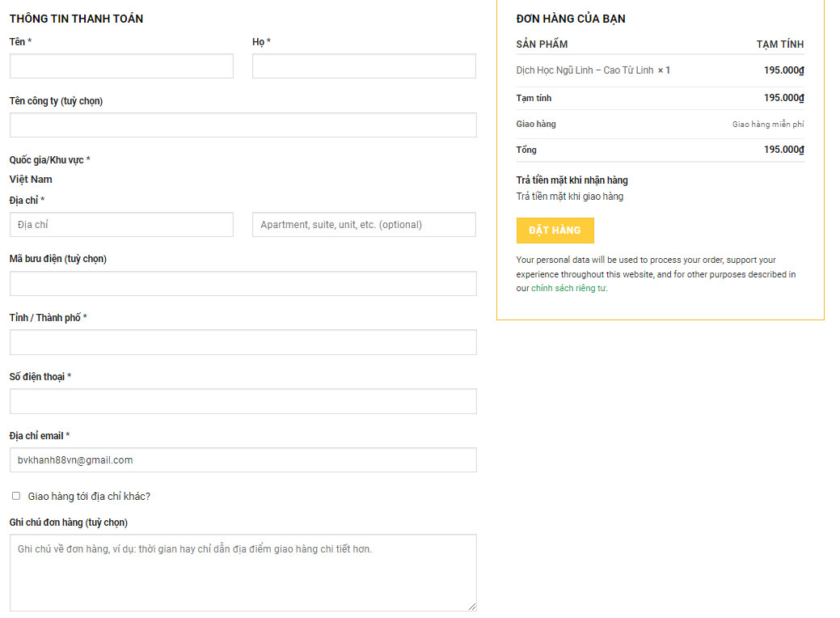Click the Ghi chú đơn hàng textarea
Viewport: 840px width, 618px height.
click(x=243, y=572)
